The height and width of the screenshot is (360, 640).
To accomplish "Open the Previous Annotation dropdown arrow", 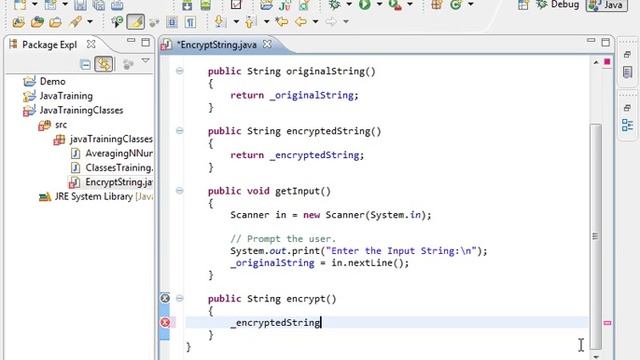I will (267, 22).
